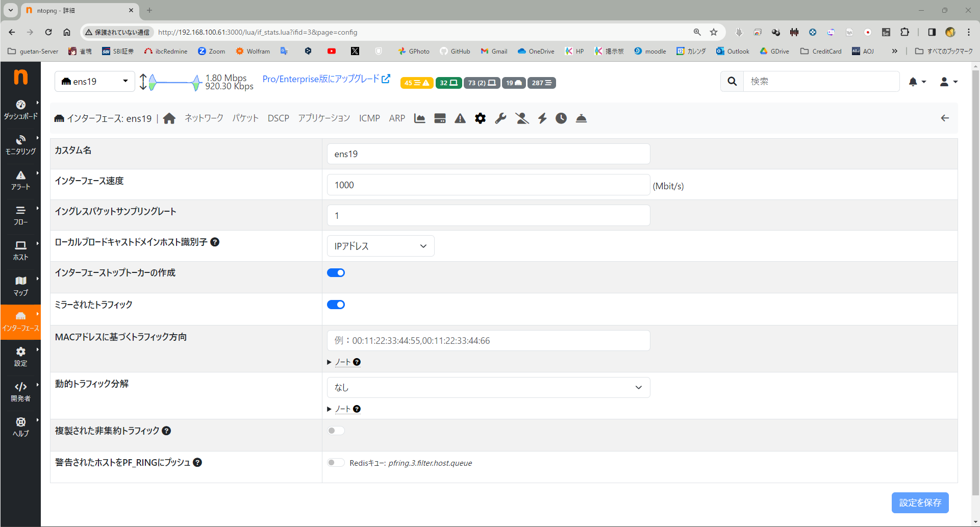
Task: Click the alerts warning triangle icon
Action: coord(460,118)
